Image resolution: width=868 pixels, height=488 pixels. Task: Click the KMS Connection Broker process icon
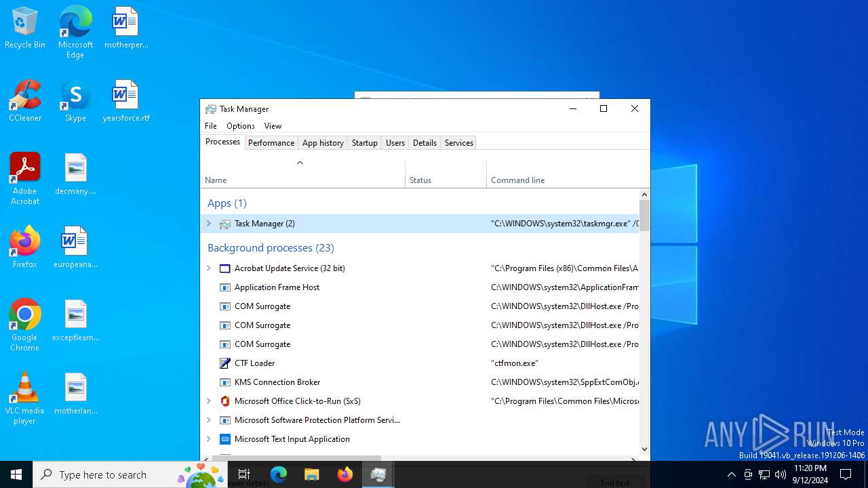click(x=225, y=382)
